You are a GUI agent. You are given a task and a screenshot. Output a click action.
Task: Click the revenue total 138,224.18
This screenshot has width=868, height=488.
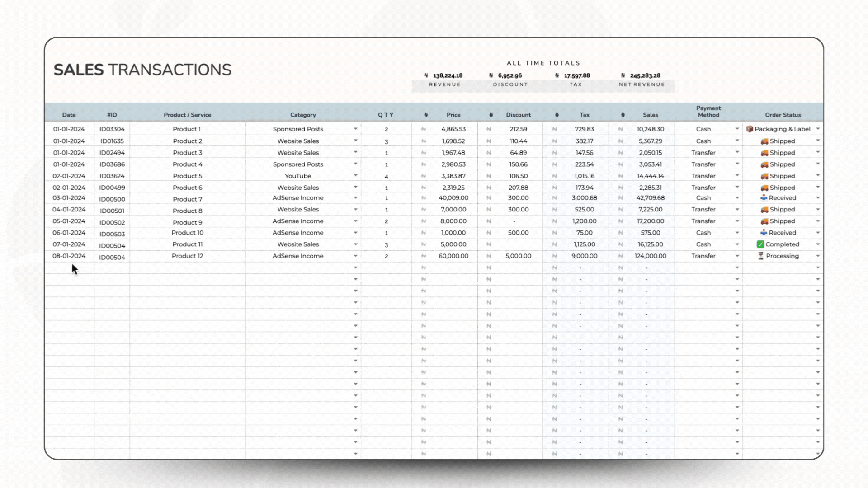(x=448, y=76)
